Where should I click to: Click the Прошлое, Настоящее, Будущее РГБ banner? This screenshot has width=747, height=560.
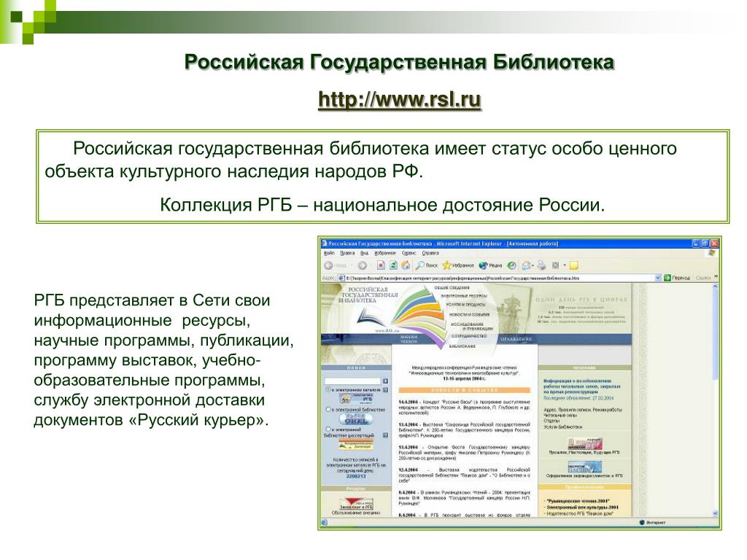click(x=585, y=443)
